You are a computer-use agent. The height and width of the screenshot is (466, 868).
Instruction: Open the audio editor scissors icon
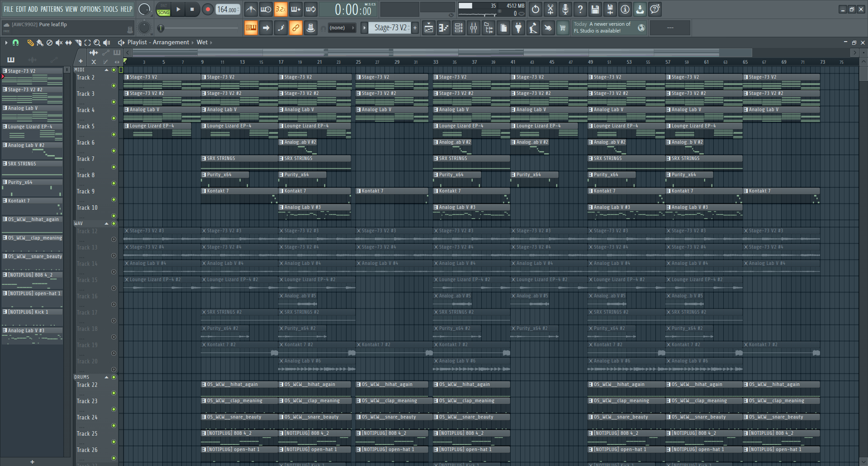550,9
